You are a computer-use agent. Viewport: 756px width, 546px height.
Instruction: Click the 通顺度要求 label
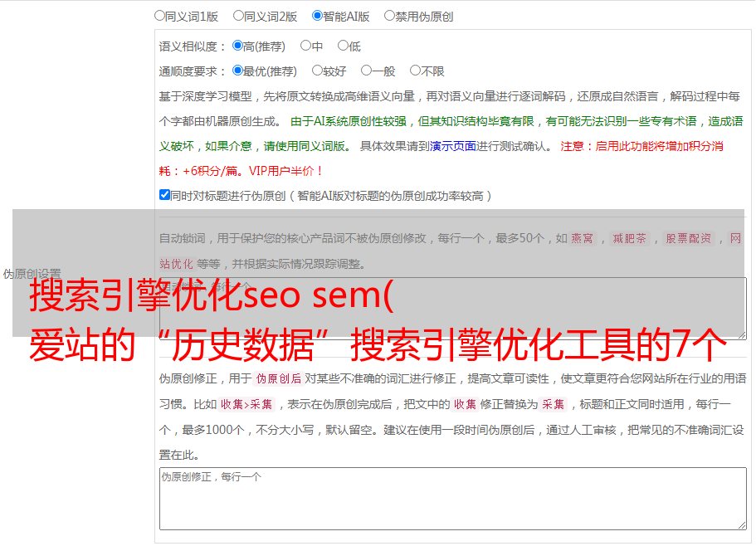(x=192, y=71)
